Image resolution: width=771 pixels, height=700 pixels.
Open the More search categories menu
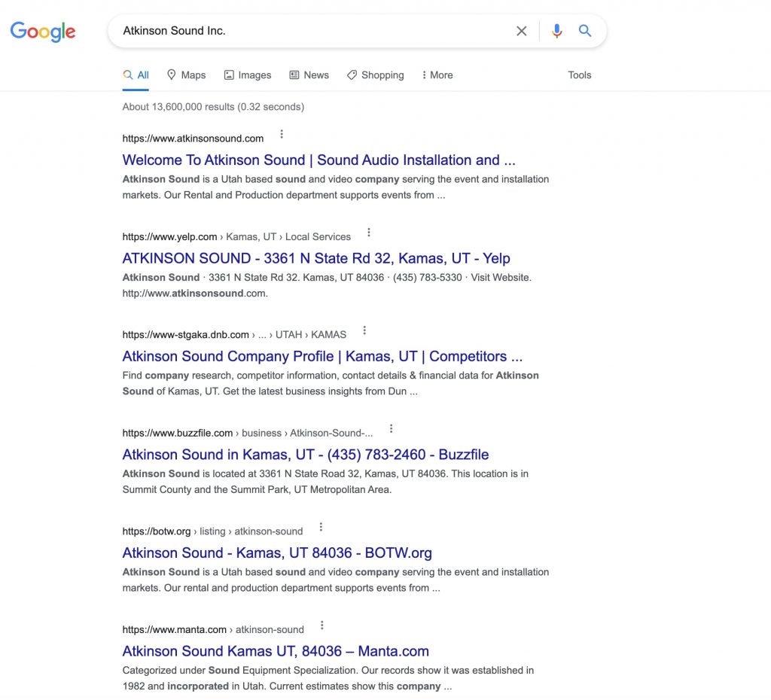(x=437, y=75)
